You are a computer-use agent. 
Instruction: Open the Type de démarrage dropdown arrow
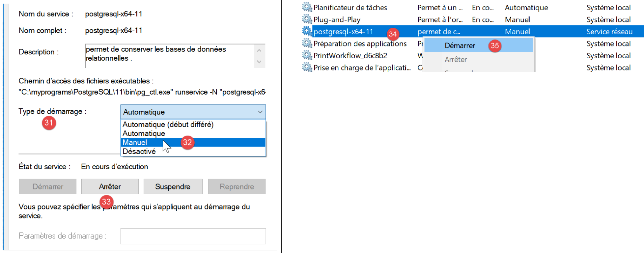pyautogui.click(x=260, y=112)
